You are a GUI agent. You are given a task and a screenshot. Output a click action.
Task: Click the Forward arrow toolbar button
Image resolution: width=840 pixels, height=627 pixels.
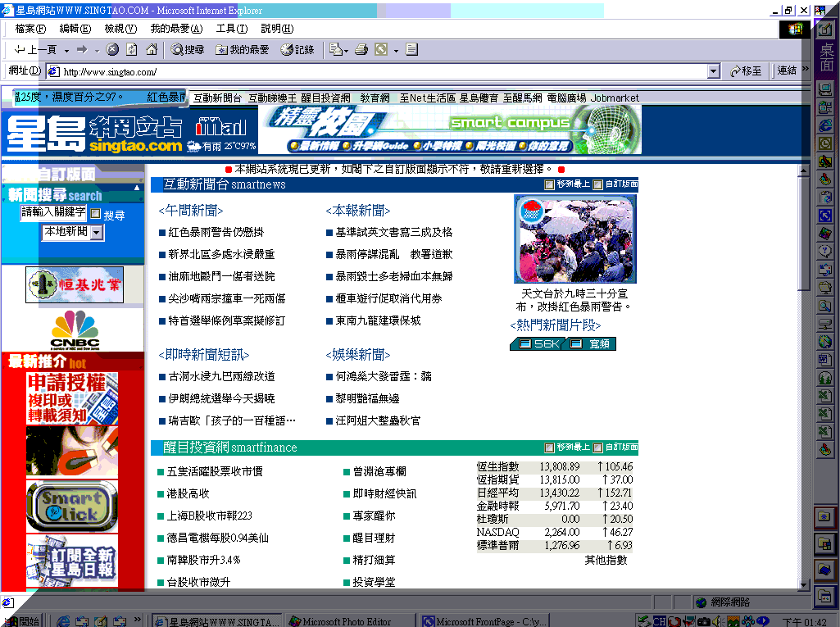pos(82,50)
